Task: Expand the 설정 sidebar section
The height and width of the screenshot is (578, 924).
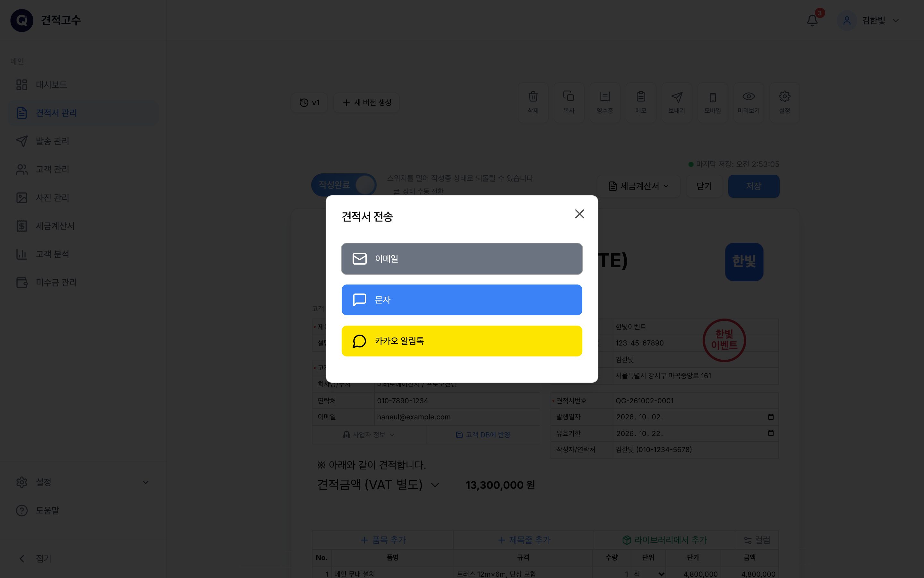Action: pos(83,482)
